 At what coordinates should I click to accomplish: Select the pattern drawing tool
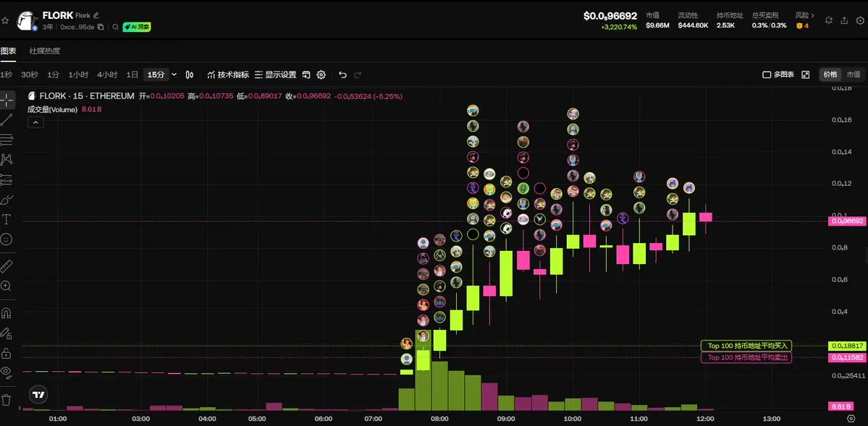pos(7,159)
